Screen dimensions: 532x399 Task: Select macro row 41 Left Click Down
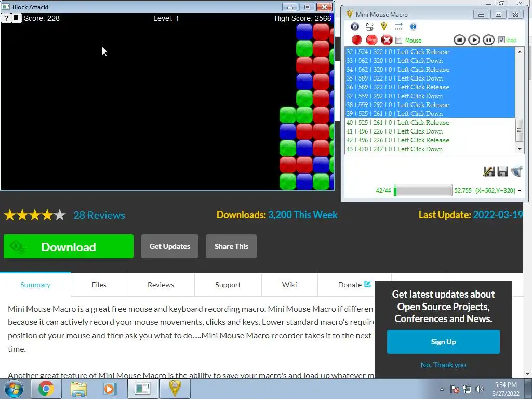click(x=430, y=131)
